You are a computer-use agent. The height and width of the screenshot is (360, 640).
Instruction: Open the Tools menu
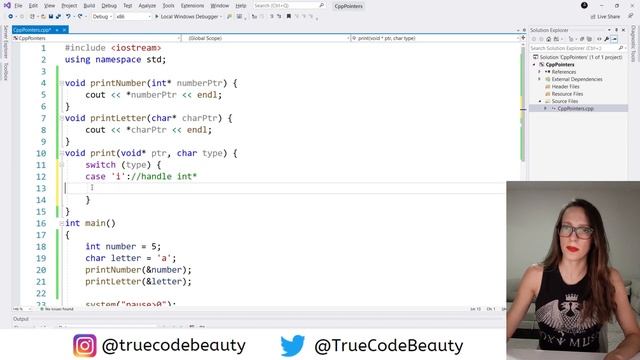point(168,6)
